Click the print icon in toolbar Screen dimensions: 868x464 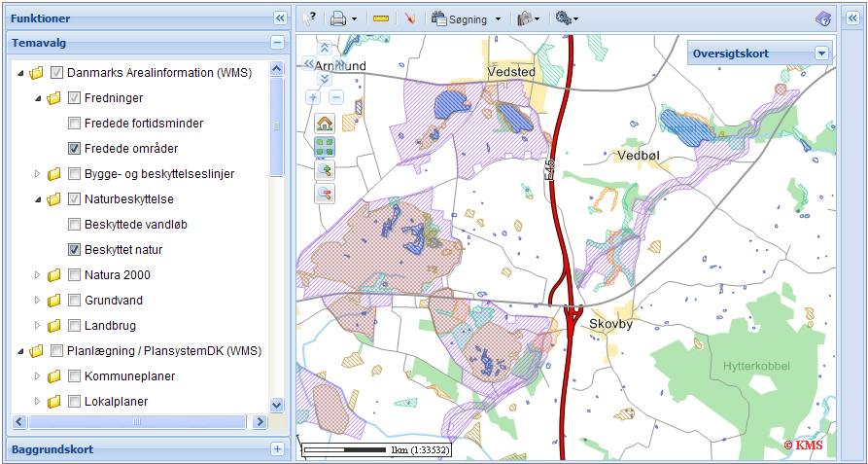[338, 18]
